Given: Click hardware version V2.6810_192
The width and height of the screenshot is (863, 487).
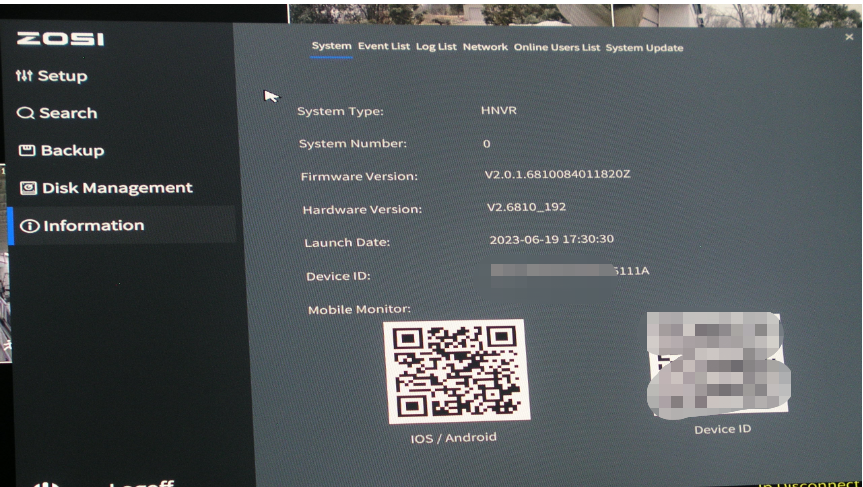Looking at the screenshot, I should (x=526, y=207).
